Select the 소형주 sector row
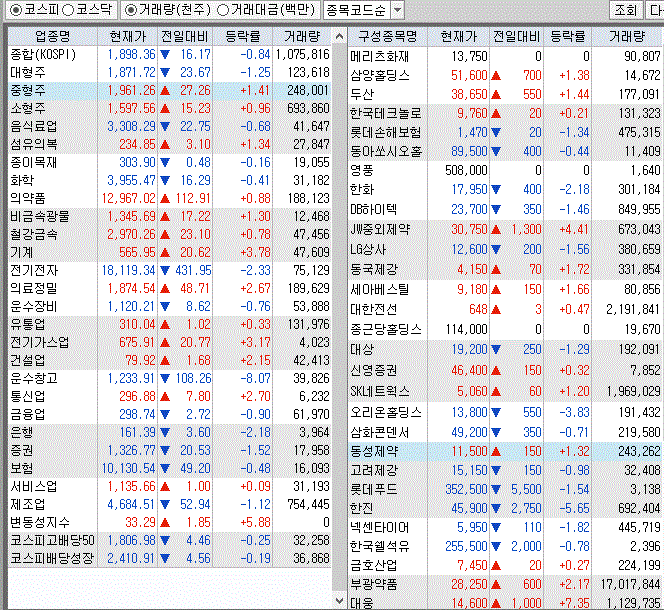This screenshot has height=610, width=664. pyautogui.click(x=169, y=108)
